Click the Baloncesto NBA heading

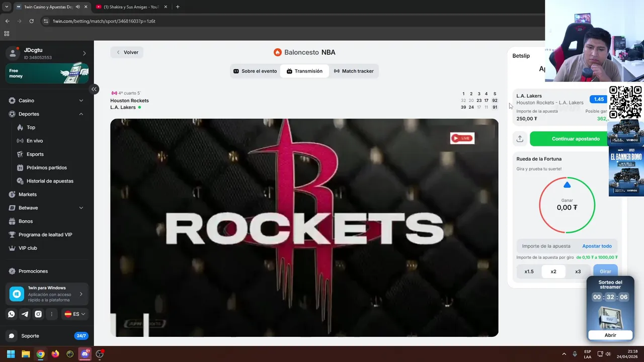[304, 52]
